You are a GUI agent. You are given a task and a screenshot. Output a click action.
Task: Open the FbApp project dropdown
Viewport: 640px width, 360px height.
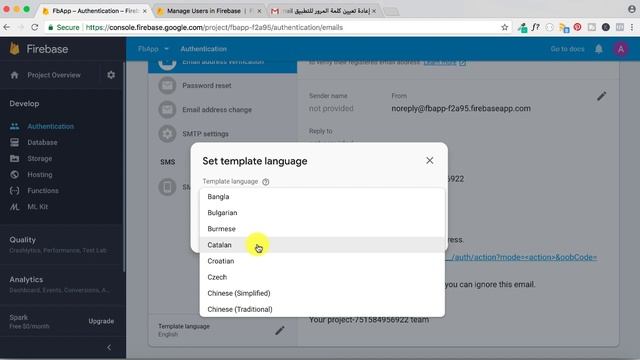pyautogui.click(x=153, y=49)
